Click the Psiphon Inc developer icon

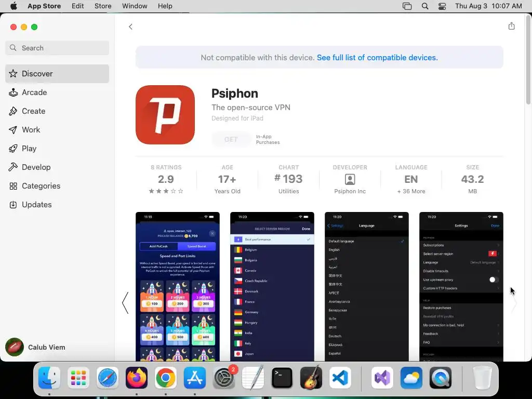tap(350, 179)
